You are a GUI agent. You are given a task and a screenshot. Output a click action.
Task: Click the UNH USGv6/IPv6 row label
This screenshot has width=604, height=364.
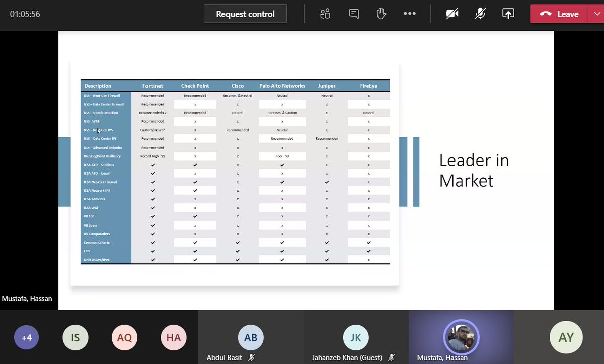(96, 260)
